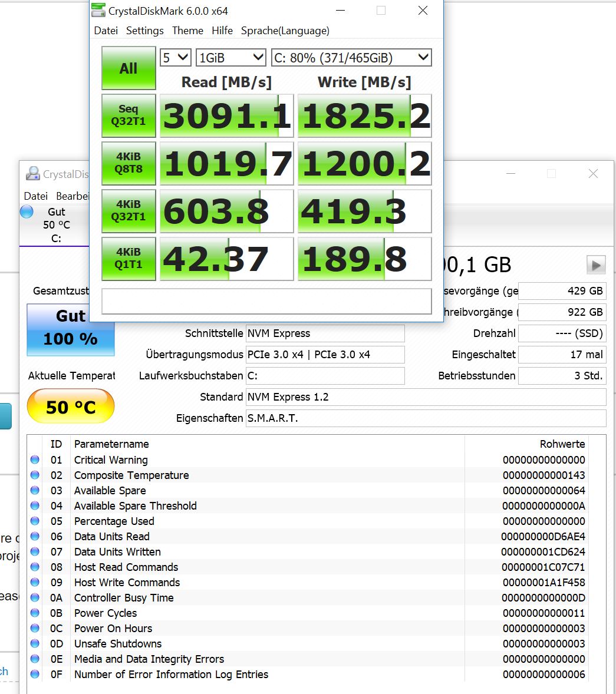Image resolution: width=616 pixels, height=694 pixels.
Task: Open Datei menu in CrystalDiskMark
Action: click(106, 31)
